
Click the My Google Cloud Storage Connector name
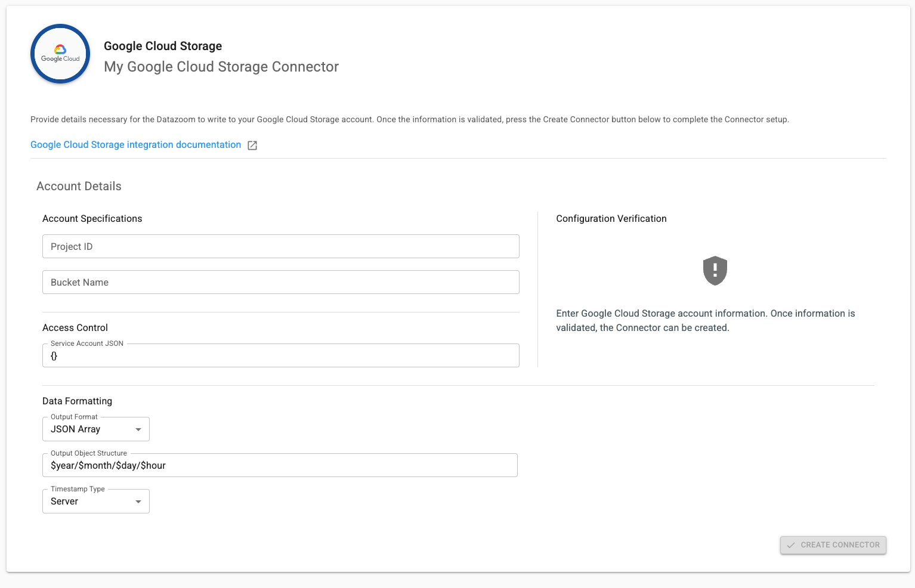[x=221, y=67]
